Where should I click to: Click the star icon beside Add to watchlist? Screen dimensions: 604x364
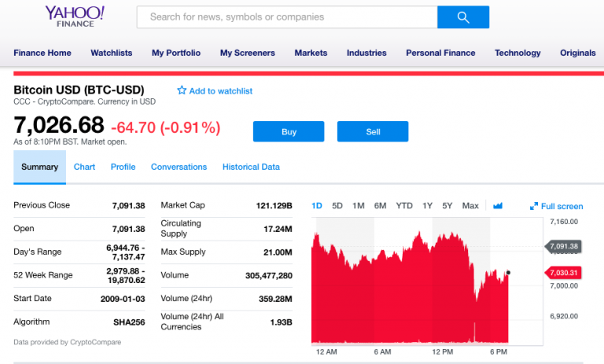pyautogui.click(x=182, y=90)
